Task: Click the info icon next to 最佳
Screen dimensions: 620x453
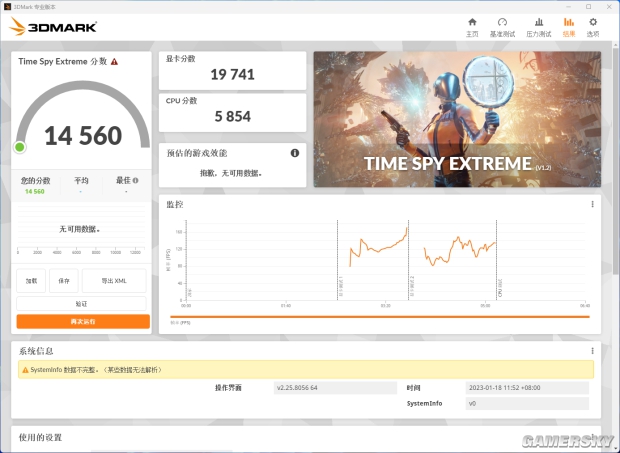Action: click(x=135, y=181)
